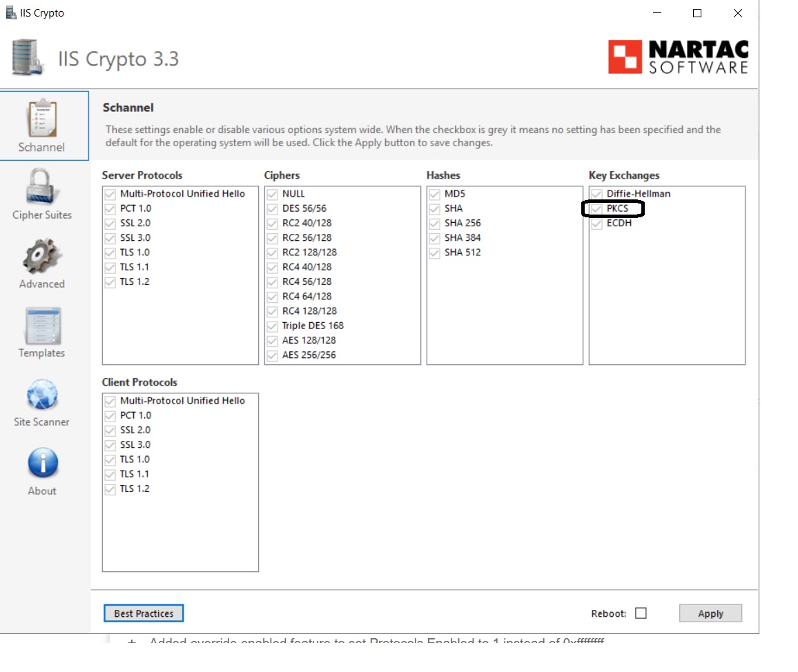Toggle server Multi-Protocol Unified Hello checkbox
The height and width of the screenshot is (672, 798).
coord(110,195)
